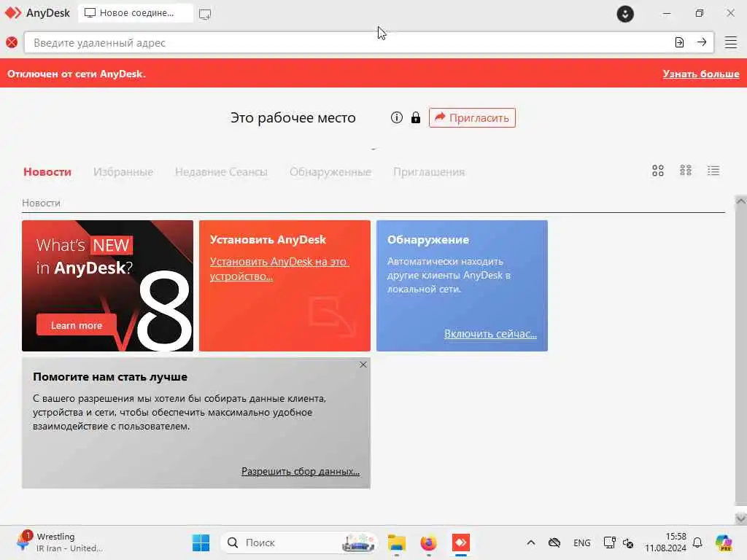Click the scrollbar down arrow
Image resolution: width=747 pixels, height=560 pixels.
pos(741,518)
